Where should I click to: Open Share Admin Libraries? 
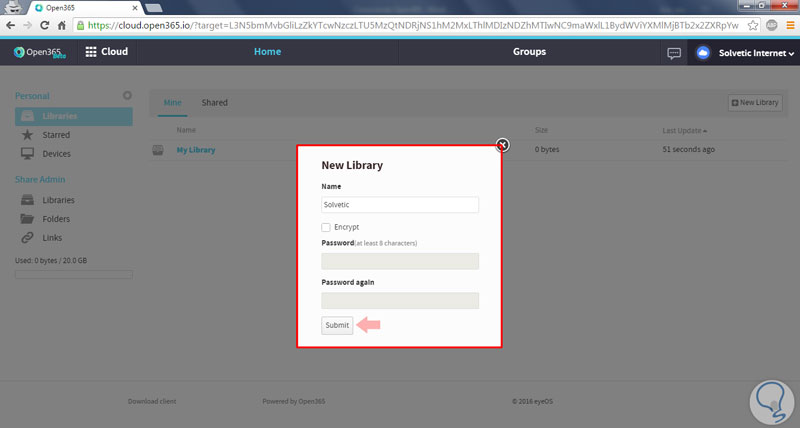(x=58, y=200)
